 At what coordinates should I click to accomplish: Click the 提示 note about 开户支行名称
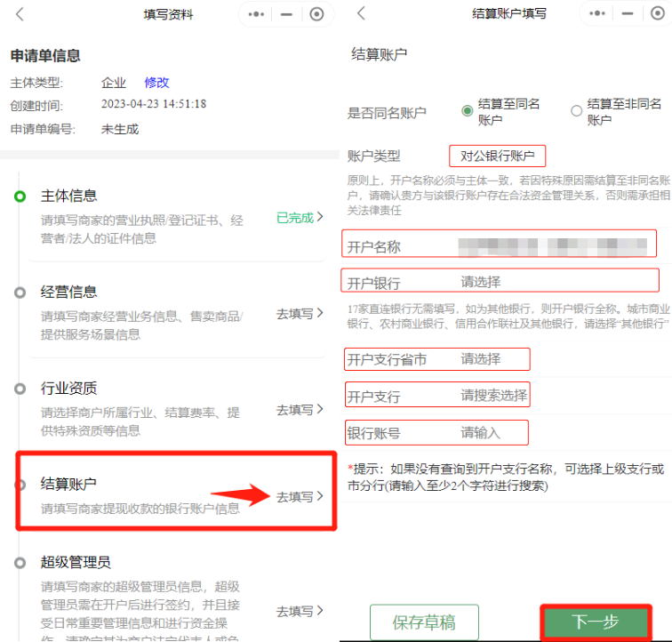coord(506,477)
